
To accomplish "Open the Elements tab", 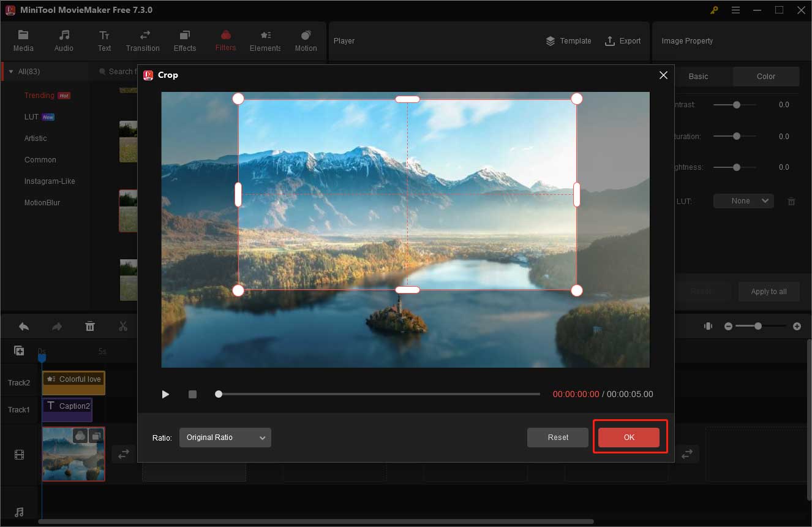I will (x=265, y=40).
